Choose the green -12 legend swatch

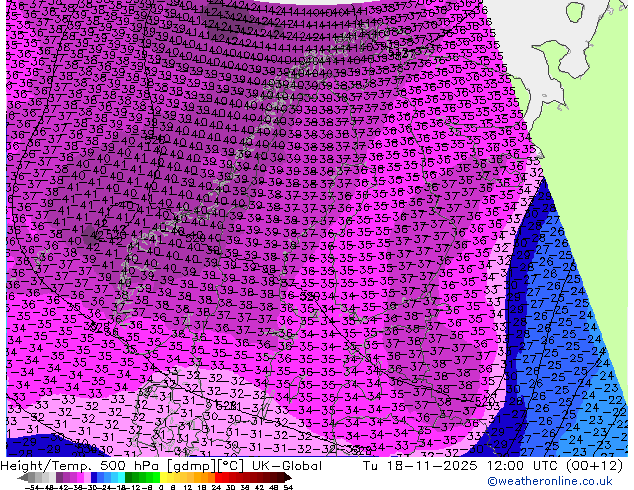133,477
